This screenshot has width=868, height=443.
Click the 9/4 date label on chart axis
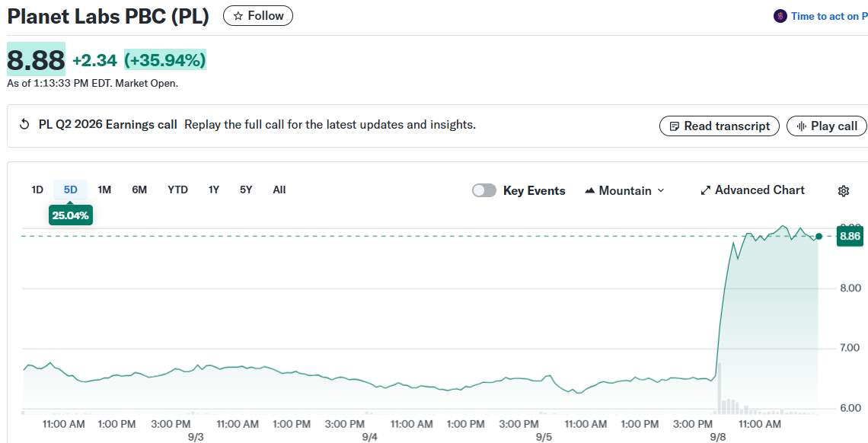(x=370, y=436)
